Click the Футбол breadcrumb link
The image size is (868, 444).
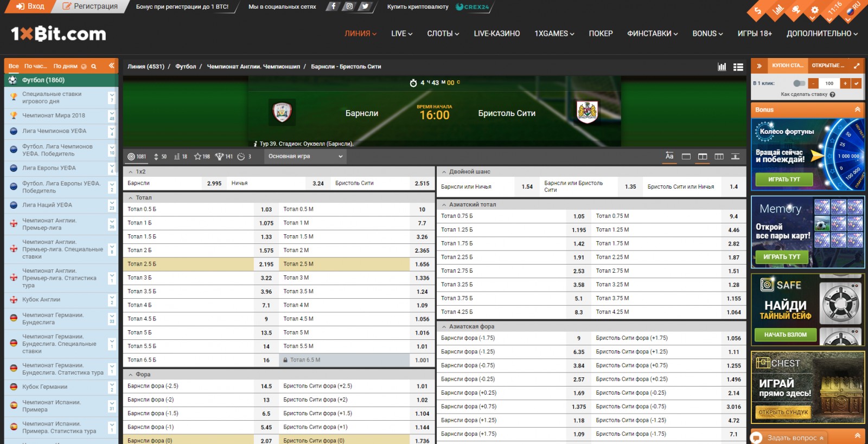186,67
